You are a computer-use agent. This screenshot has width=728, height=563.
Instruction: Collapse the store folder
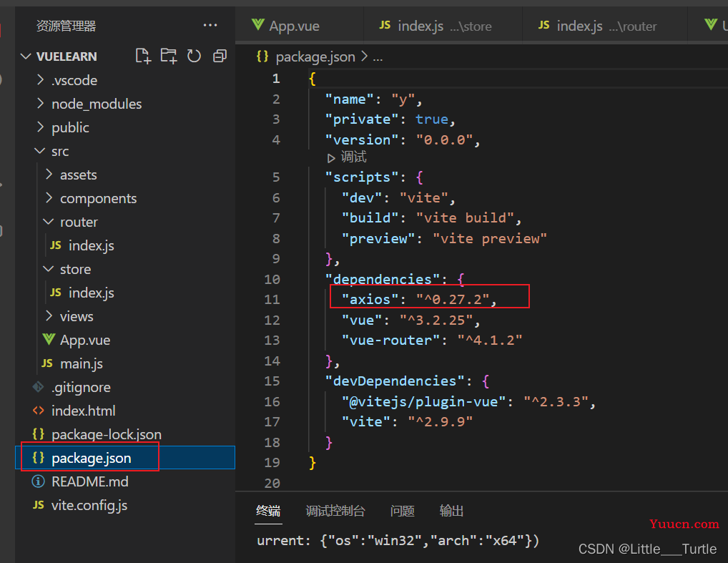[x=49, y=269]
